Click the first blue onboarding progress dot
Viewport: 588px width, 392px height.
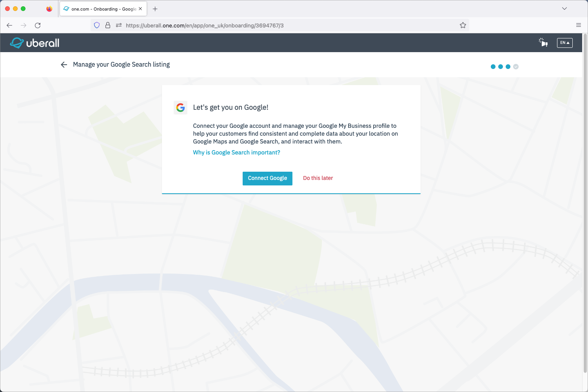coord(493,67)
